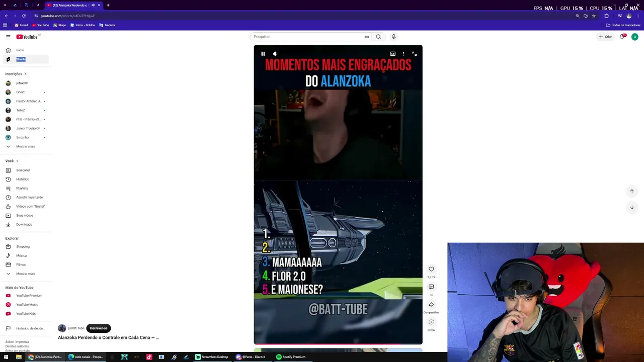Image resolution: width=644 pixels, height=362 pixels.
Task: Open Vídeos com "Gostei"
Action: 24,206
